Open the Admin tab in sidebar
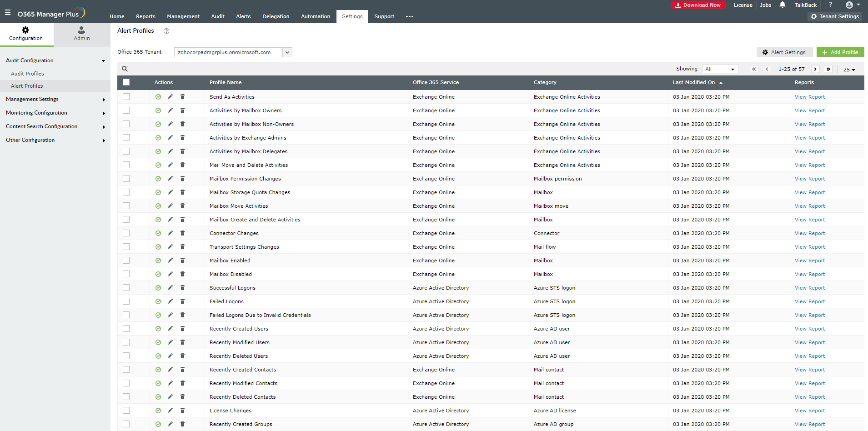 (x=82, y=34)
